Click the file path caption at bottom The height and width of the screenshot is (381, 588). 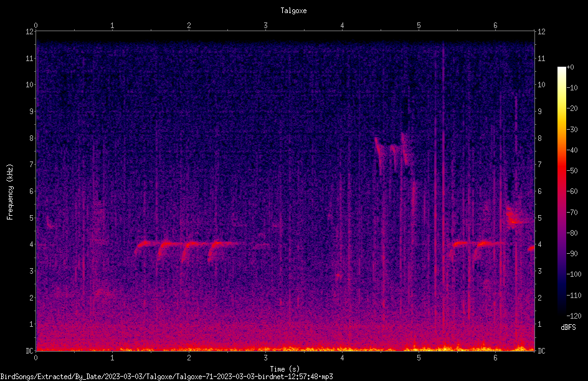coord(166,377)
